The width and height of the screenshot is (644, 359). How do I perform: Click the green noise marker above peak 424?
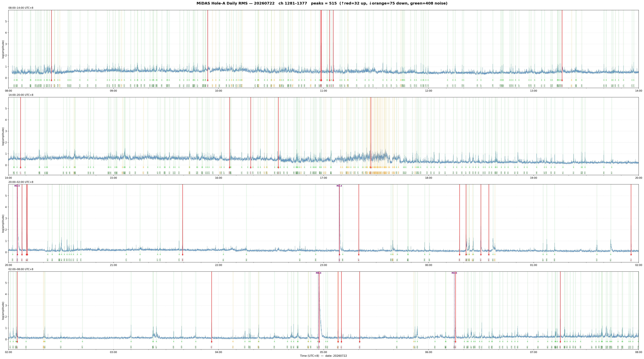(131, 341)
